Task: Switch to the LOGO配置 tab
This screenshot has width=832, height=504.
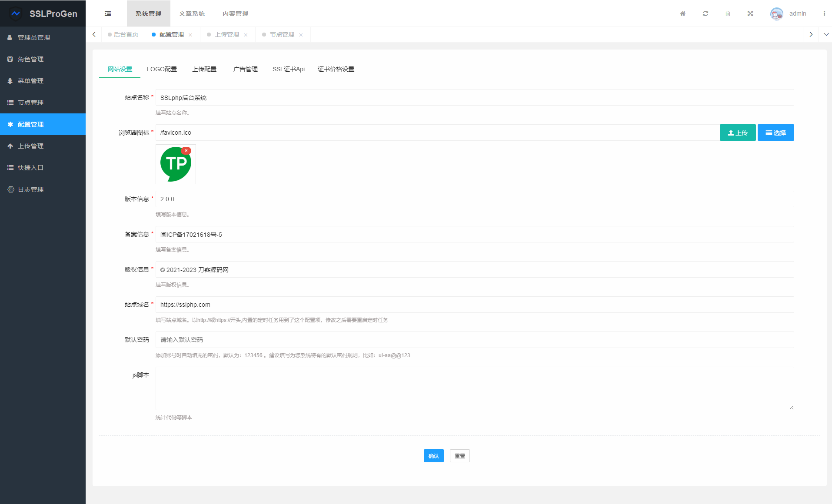Action: (x=162, y=69)
